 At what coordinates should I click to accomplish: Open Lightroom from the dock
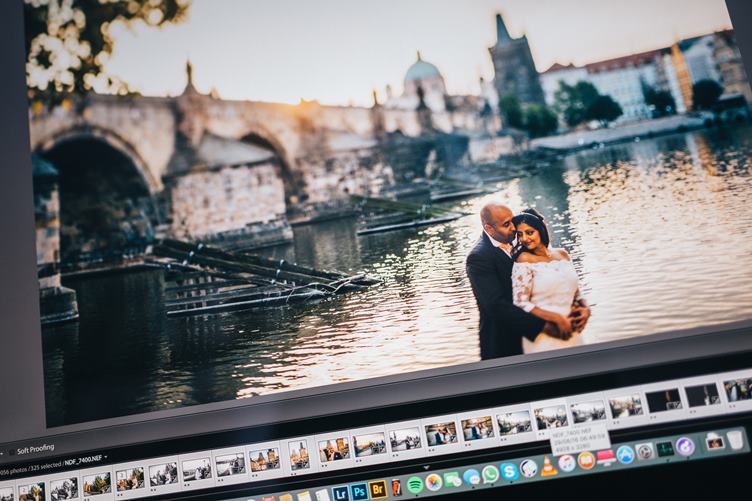pyautogui.click(x=341, y=494)
